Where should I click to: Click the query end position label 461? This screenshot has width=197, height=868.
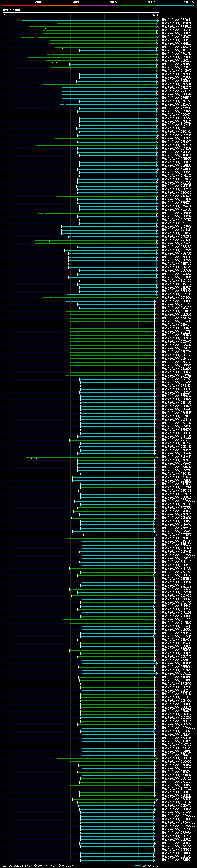(x=155, y=15)
